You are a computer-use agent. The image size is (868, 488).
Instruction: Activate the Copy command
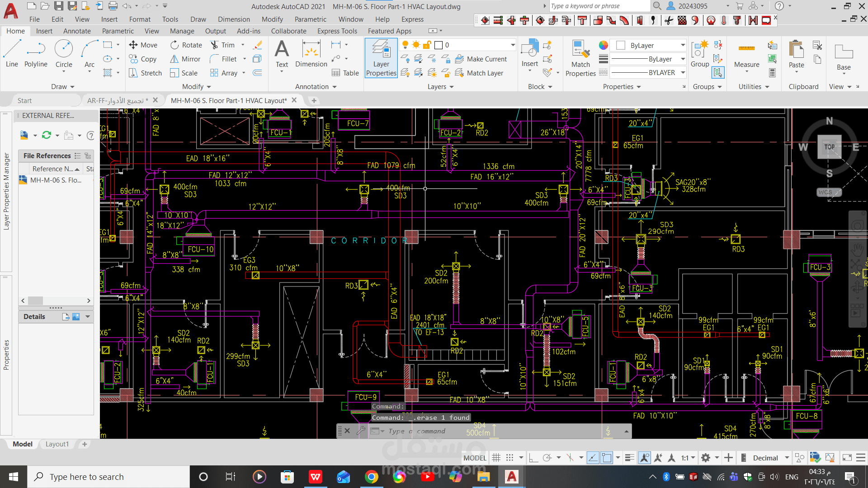143,59
